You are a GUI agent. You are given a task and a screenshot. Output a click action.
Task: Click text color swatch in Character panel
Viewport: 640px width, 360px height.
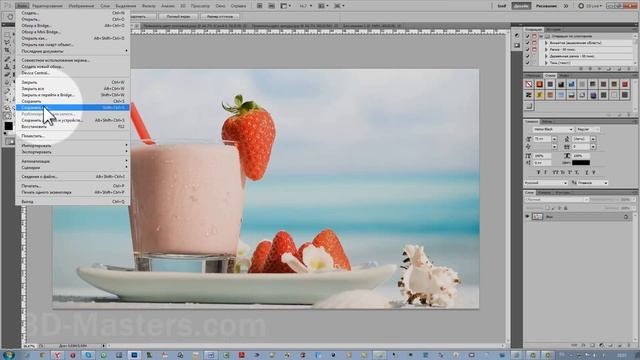(580, 162)
